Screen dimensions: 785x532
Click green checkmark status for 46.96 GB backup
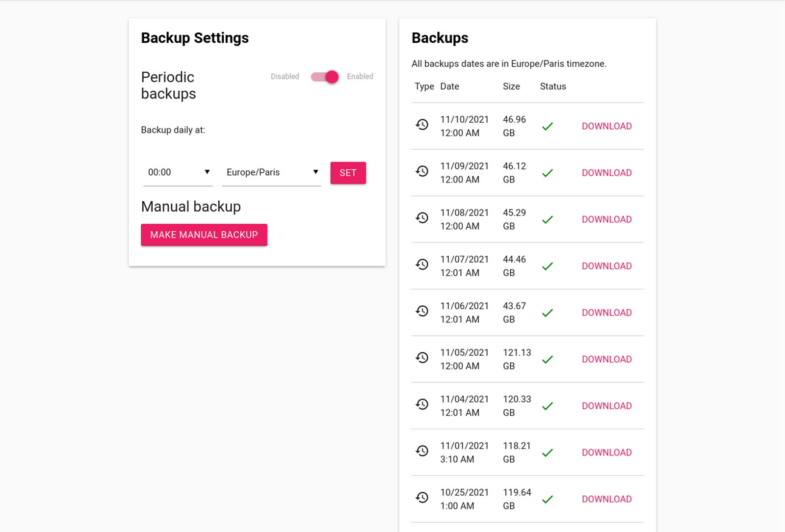pos(548,127)
